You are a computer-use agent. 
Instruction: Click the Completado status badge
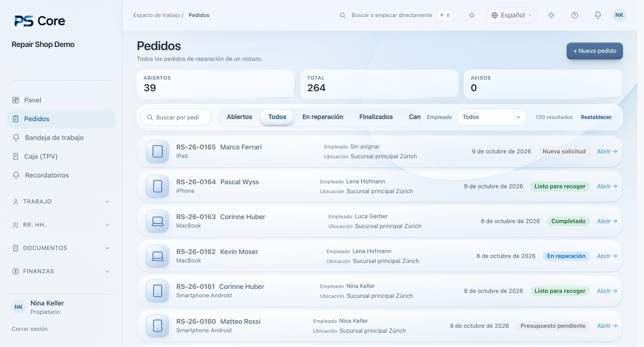(568, 221)
